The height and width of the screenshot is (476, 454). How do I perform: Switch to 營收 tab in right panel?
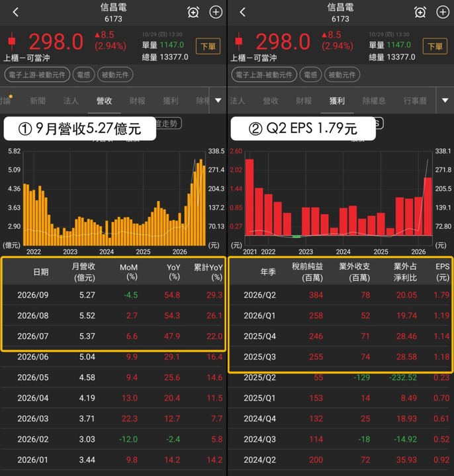pyautogui.click(x=271, y=100)
